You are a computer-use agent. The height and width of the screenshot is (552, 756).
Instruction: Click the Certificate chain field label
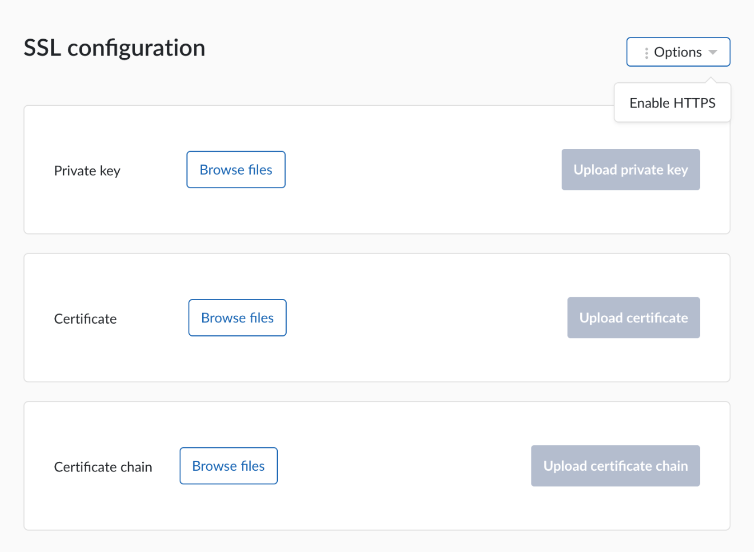click(103, 467)
